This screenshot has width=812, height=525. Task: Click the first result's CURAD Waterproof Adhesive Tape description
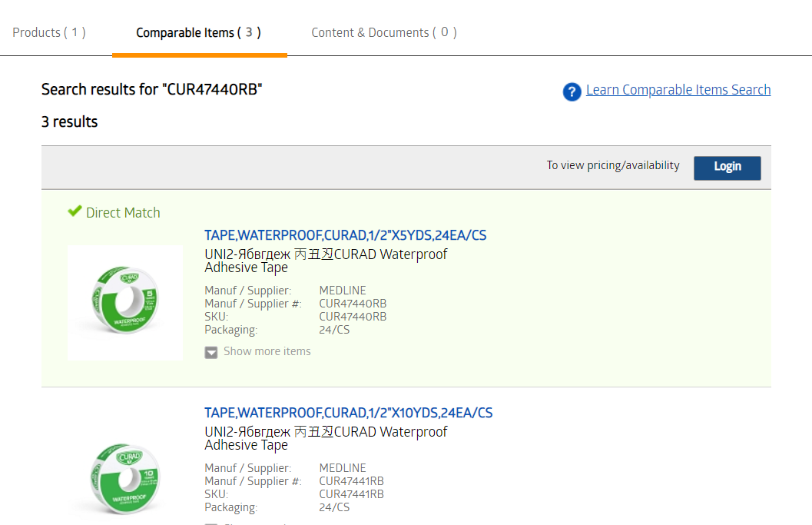coord(326,261)
